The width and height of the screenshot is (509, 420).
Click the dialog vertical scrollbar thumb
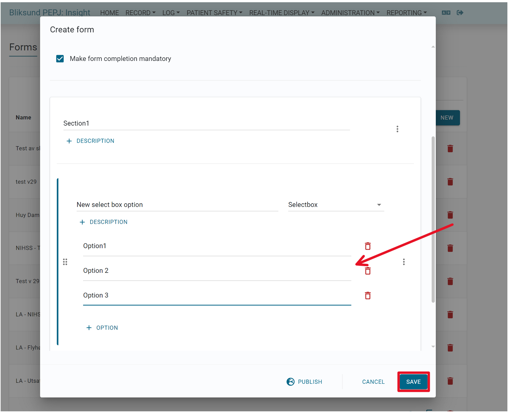(x=433, y=219)
